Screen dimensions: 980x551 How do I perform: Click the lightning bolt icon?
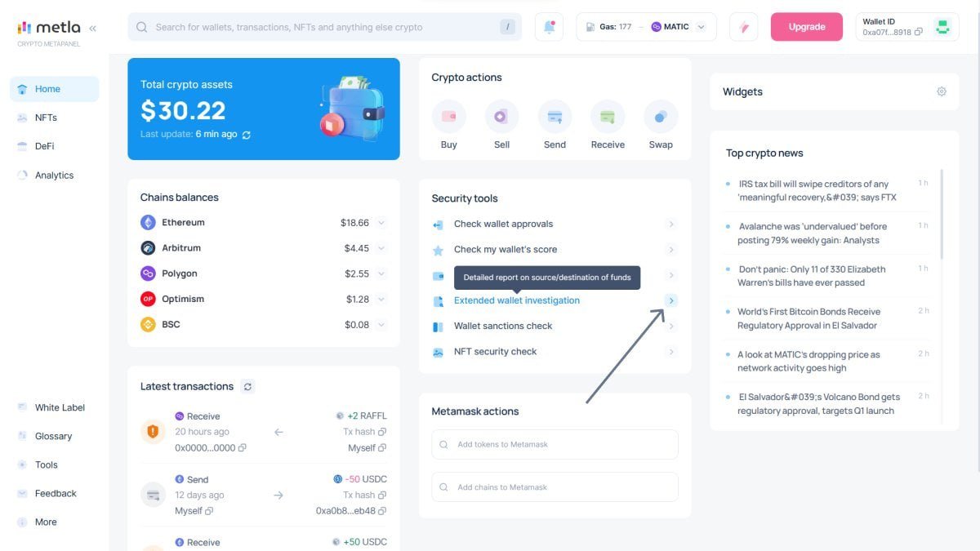click(744, 27)
